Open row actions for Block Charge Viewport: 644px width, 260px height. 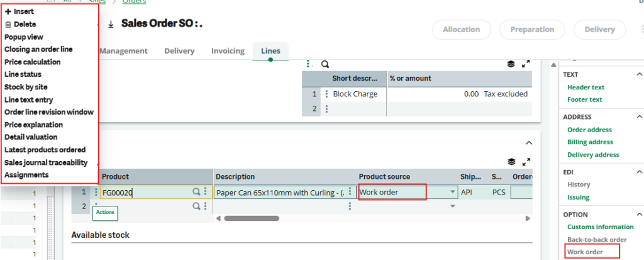tap(326, 94)
